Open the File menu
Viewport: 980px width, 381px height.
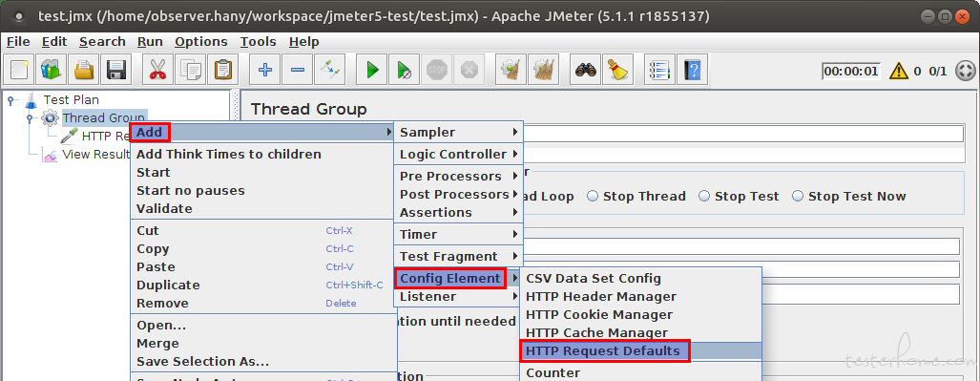(18, 42)
